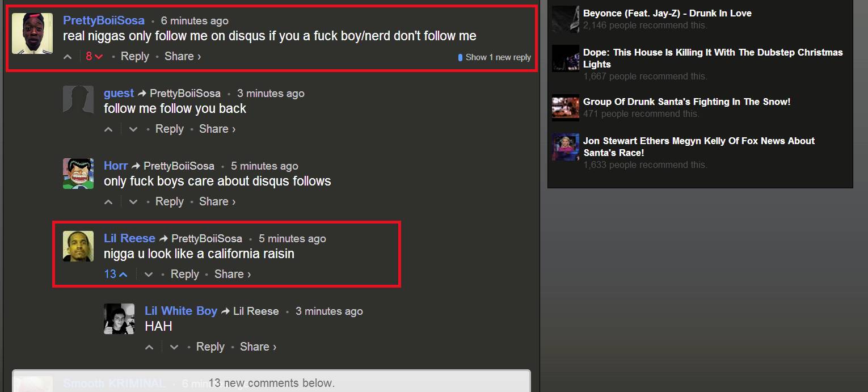Open Beyonce Drunk In Love recommended link
The height and width of the screenshot is (392, 868).
667,13
